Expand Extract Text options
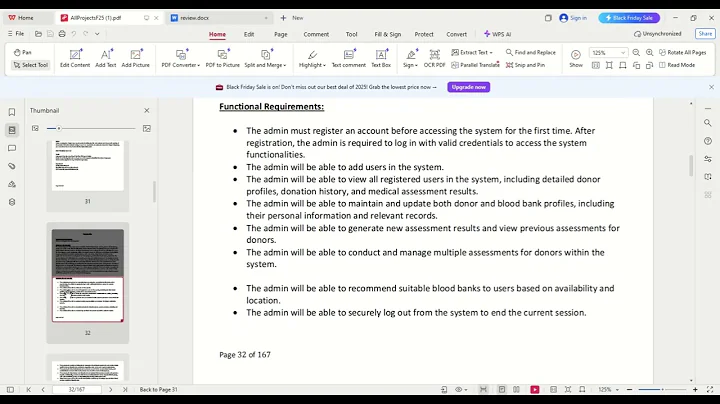 point(472,52)
